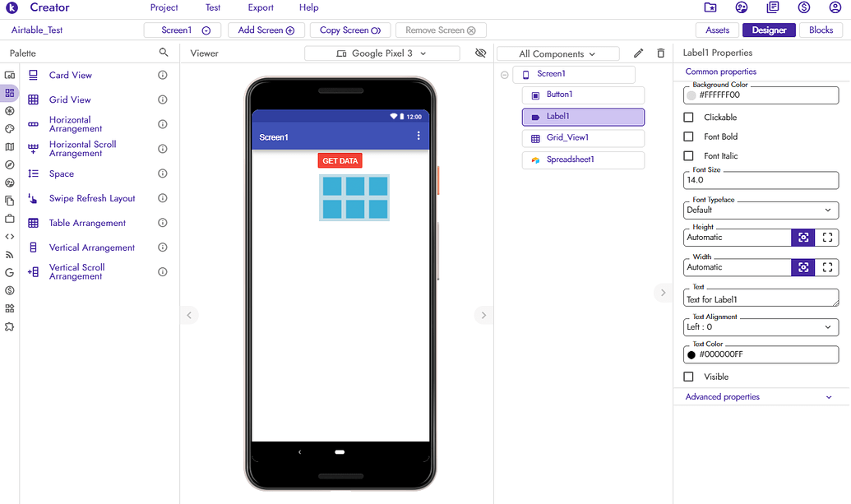Set Height to fill parent icon
Viewport: 851px width, 504px height.
click(x=828, y=238)
